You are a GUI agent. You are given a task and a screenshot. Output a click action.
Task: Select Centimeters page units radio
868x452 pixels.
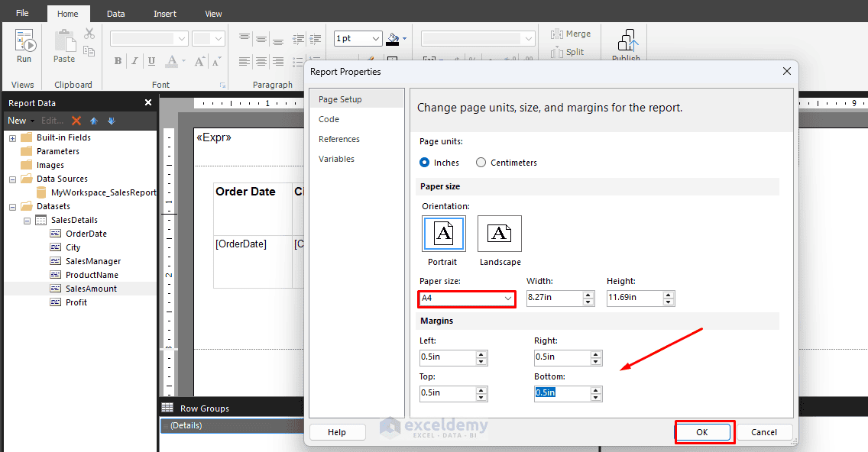(x=481, y=162)
